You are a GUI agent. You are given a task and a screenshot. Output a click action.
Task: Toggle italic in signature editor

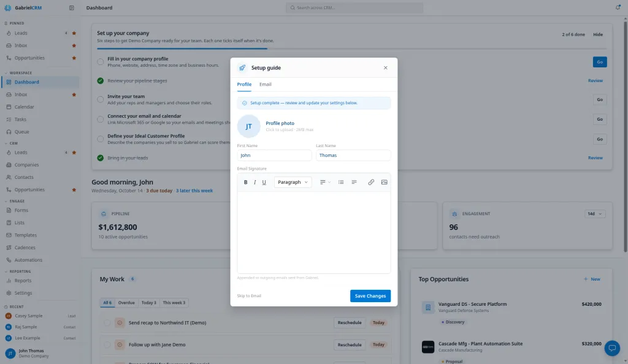255,182
